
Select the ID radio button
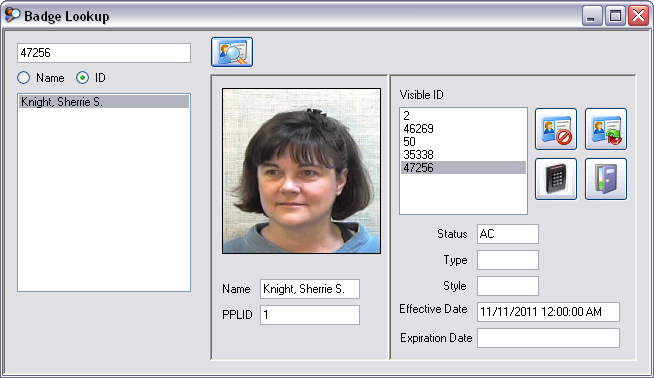83,78
